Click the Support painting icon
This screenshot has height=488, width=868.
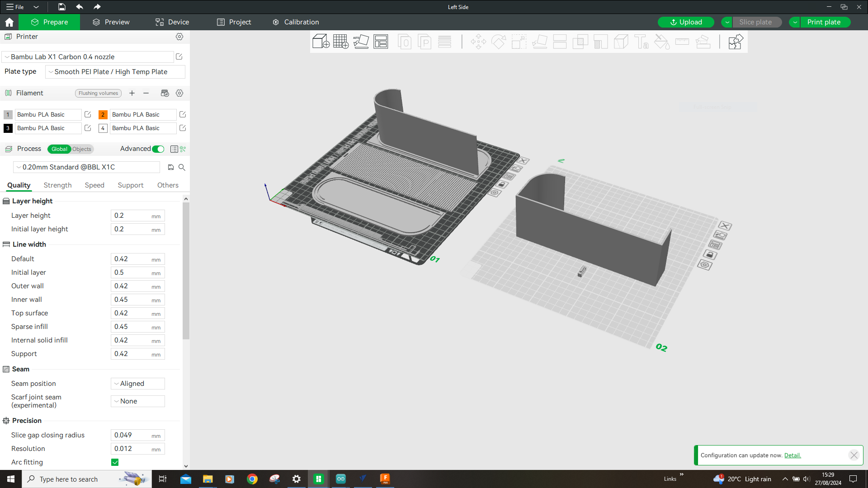[x=600, y=42]
